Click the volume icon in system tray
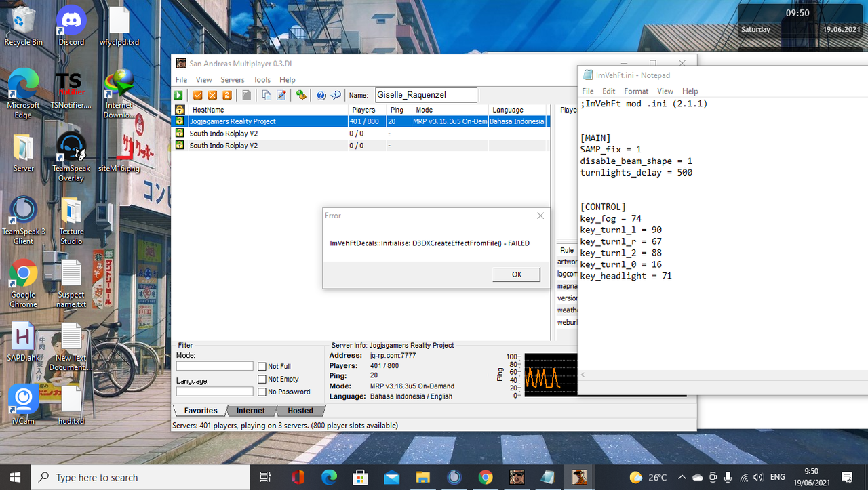The height and width of the screenshot is (490, 868). pos(758,477)
